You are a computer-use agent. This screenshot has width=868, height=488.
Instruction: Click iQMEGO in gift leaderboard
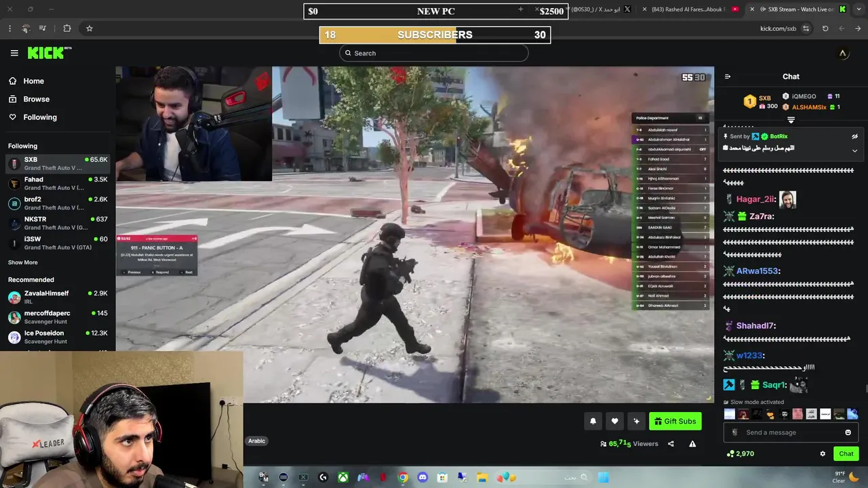click(x=804, y=96)
